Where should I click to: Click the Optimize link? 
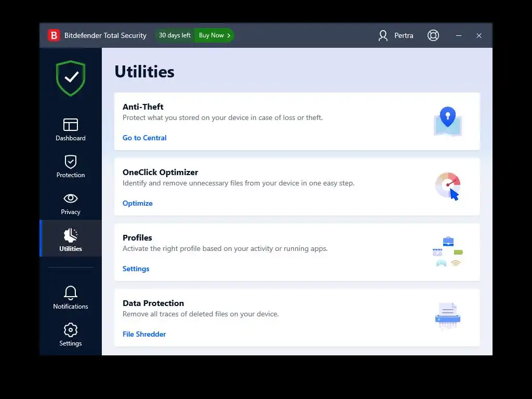[137, 203]
